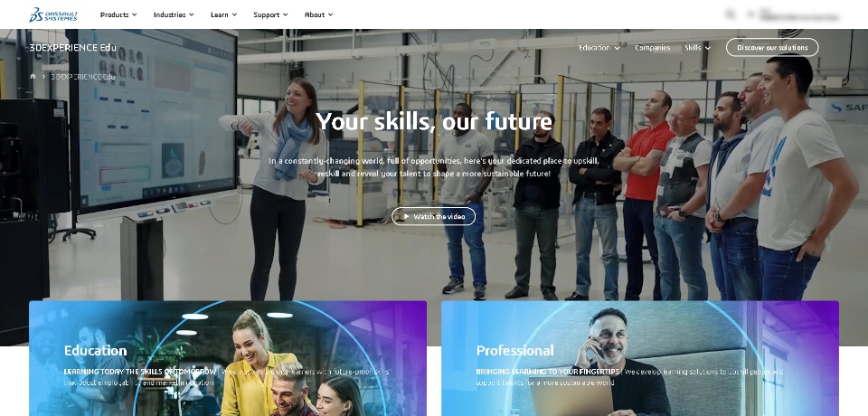Viewport: 868px width, 416px height.
Task: Click the Dassault Systèmes logo
Action: pyautogui.click(x=53, y=15)
